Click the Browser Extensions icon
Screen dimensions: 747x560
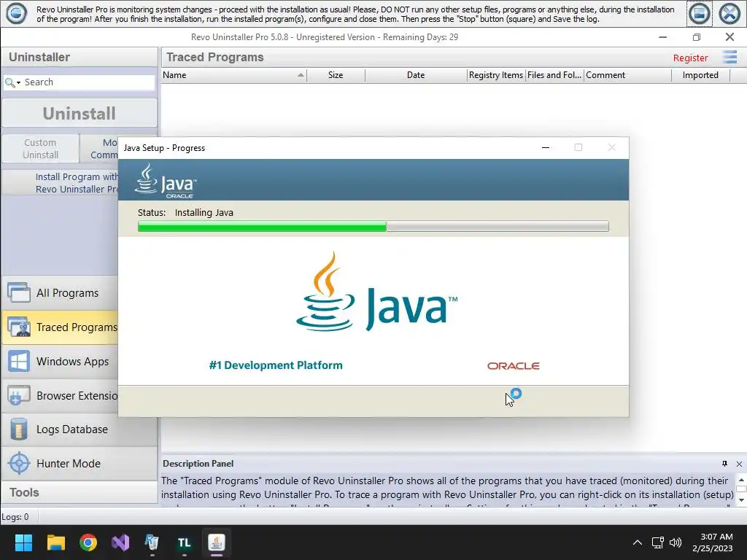[x=19, y=396]
